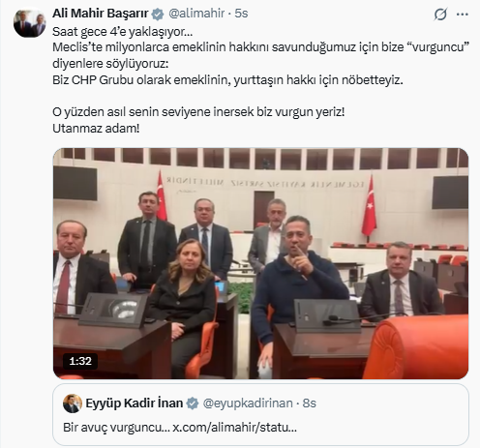Image resolution: width=480 pixels, height=448 pixels.
Task: Open the three-dot more options menu
Action: pos(463,15)
